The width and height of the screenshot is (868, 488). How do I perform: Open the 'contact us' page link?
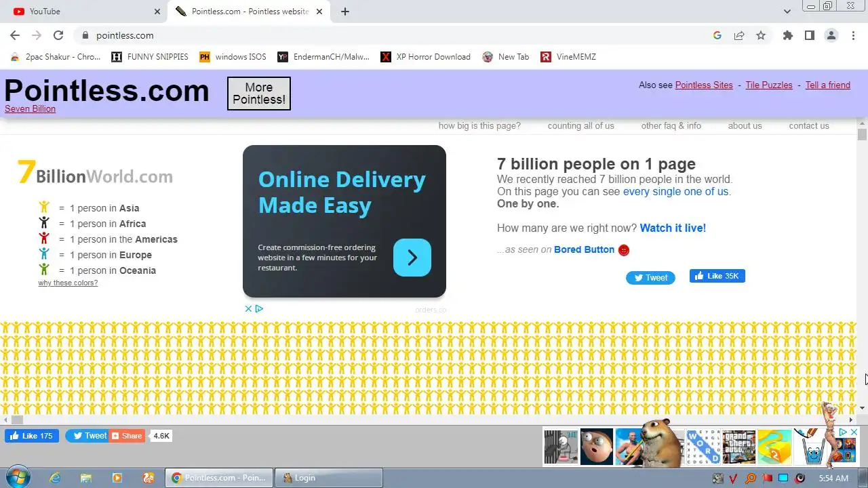(x=809, y=125)
